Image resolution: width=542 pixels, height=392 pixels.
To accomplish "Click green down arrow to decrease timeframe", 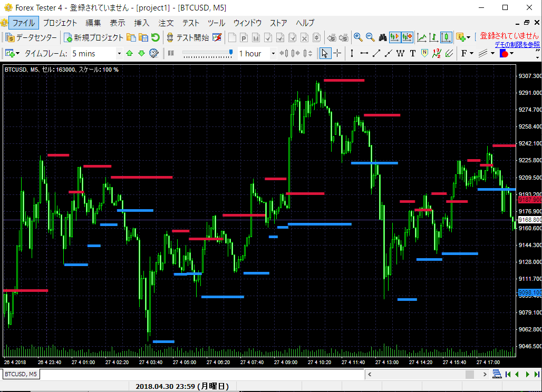I will point(141,54).
